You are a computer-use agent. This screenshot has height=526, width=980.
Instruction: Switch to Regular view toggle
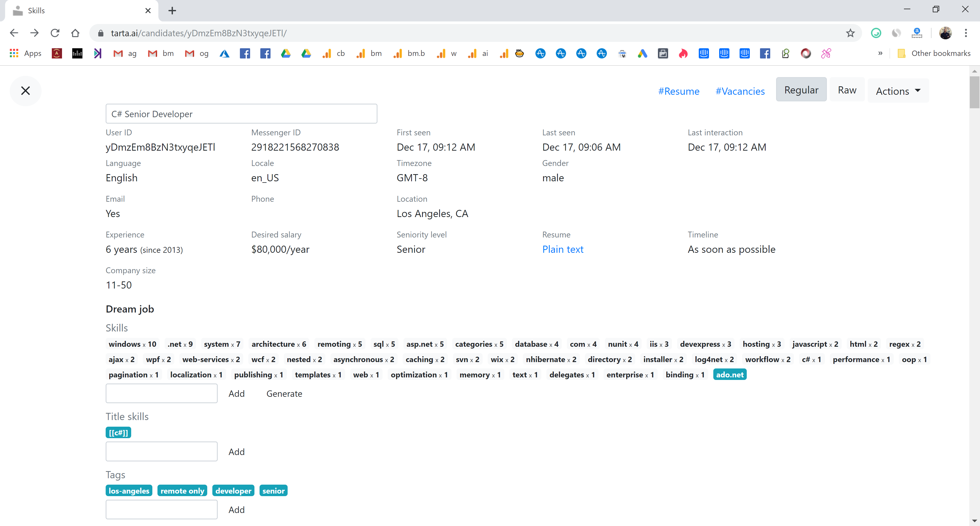point(801,90)
